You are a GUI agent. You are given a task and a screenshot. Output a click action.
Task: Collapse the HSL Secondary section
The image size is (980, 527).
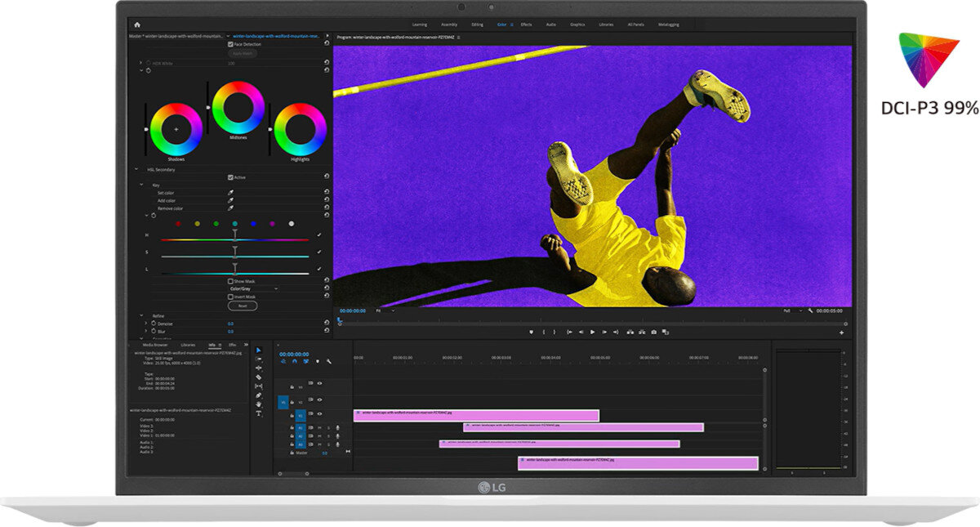coord(136,169)
